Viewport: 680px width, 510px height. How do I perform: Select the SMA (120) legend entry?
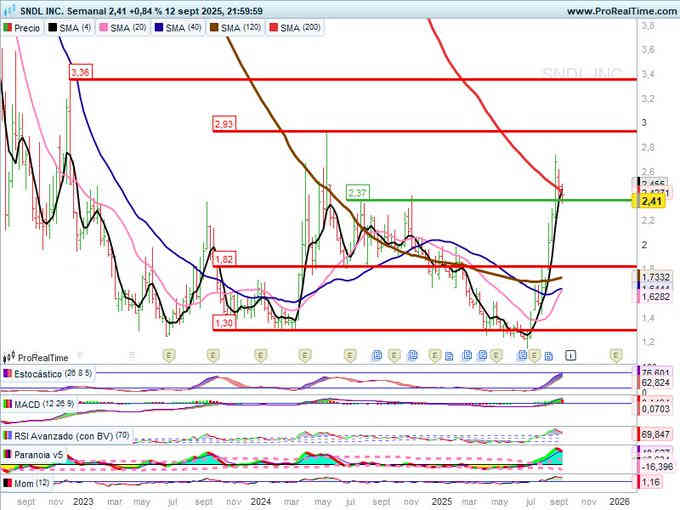(236, 28)
